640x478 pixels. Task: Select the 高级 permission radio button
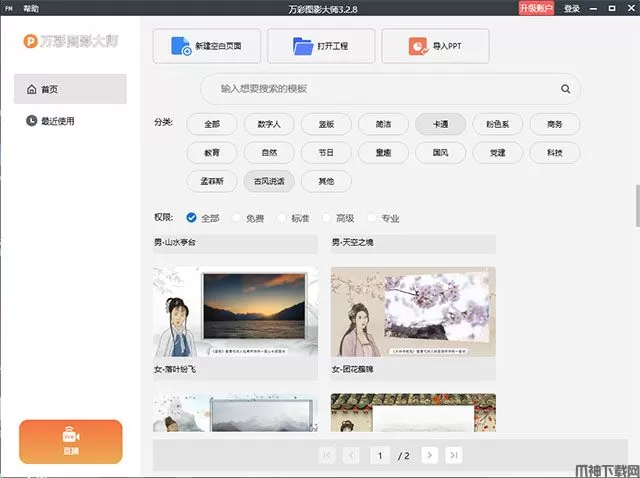coord(326,218)
